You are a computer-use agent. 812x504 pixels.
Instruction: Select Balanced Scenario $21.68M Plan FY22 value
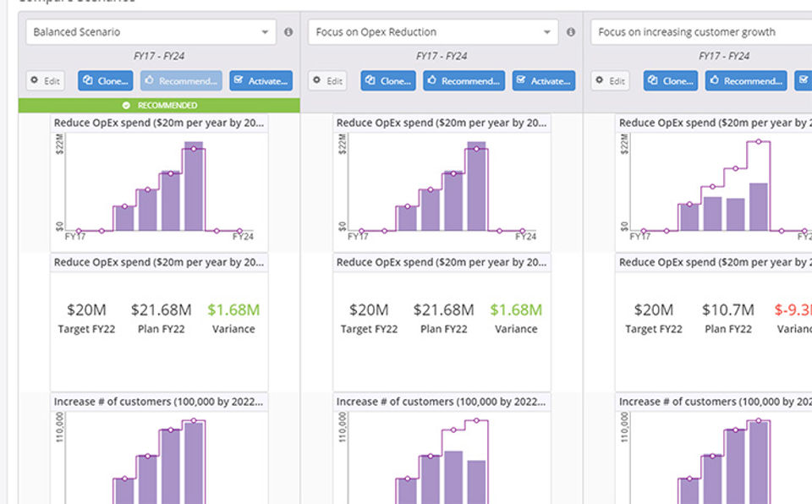161,310
